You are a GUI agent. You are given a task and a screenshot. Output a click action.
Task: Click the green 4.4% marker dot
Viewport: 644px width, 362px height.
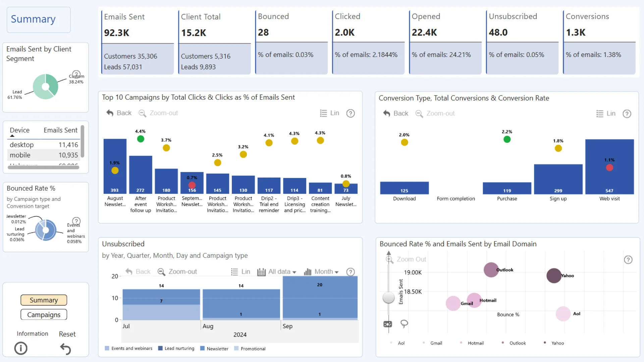pos(141,139)
